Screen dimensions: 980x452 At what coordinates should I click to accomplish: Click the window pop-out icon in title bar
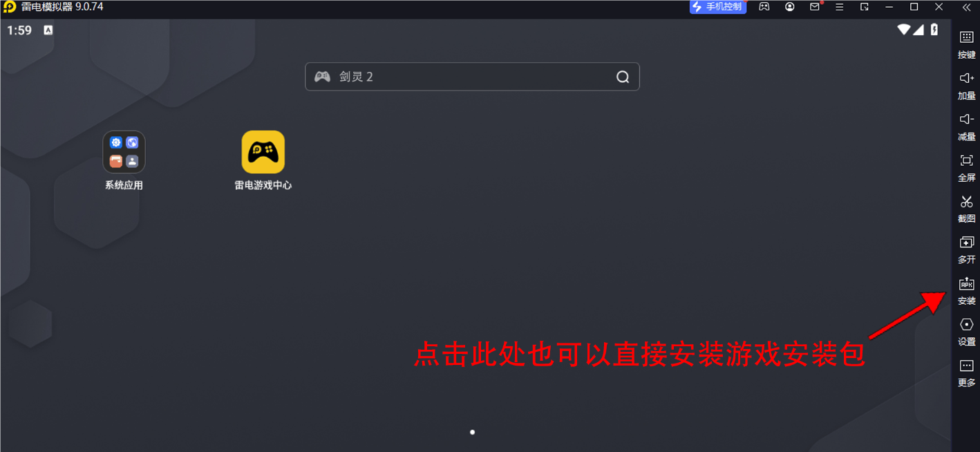tap(865, 7)
